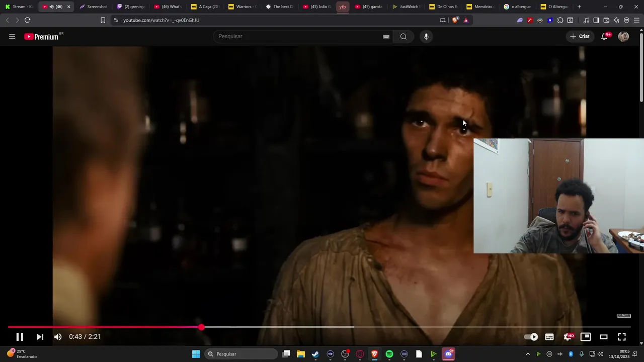Open the HD video settings gear

point(568,337)
